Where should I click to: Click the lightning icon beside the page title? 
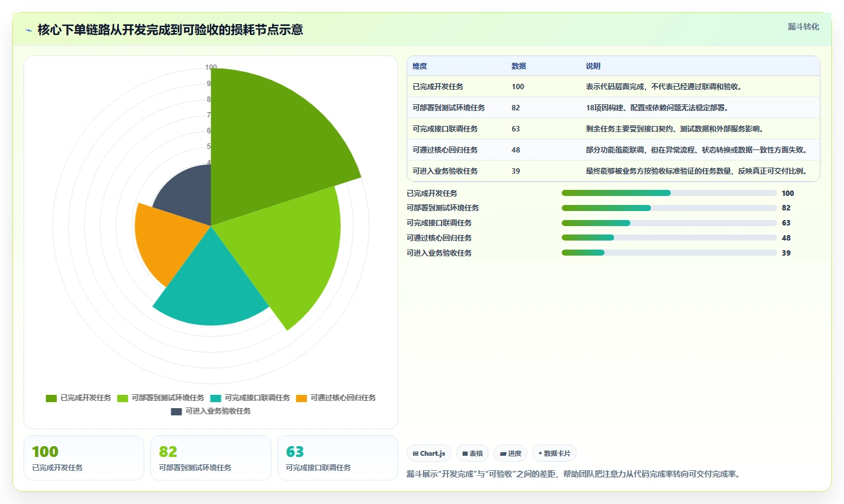[28, 30]
